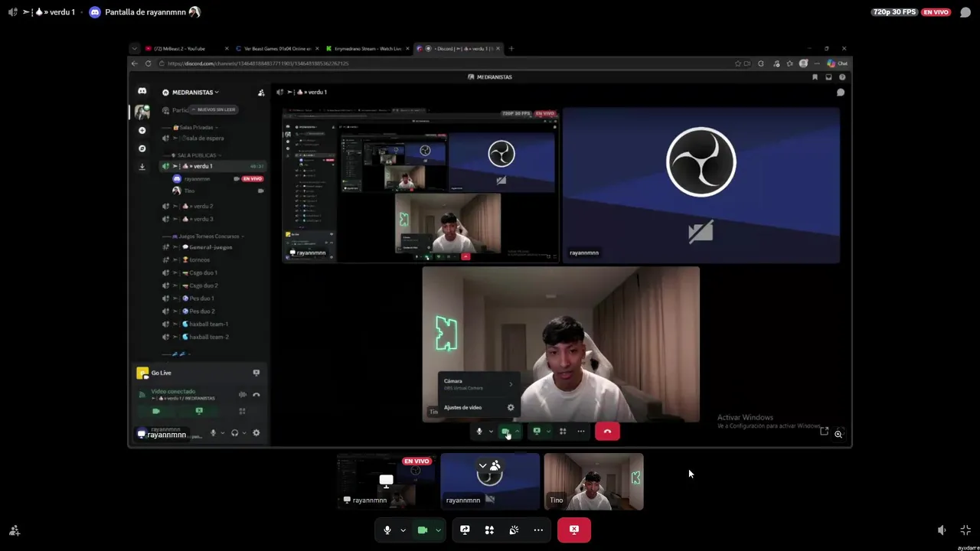Image resolution: width=980 pixels, height=551 pixels.
Task: Join Csgo duo 2 voice channel
Action: click(x=213, y=285)
